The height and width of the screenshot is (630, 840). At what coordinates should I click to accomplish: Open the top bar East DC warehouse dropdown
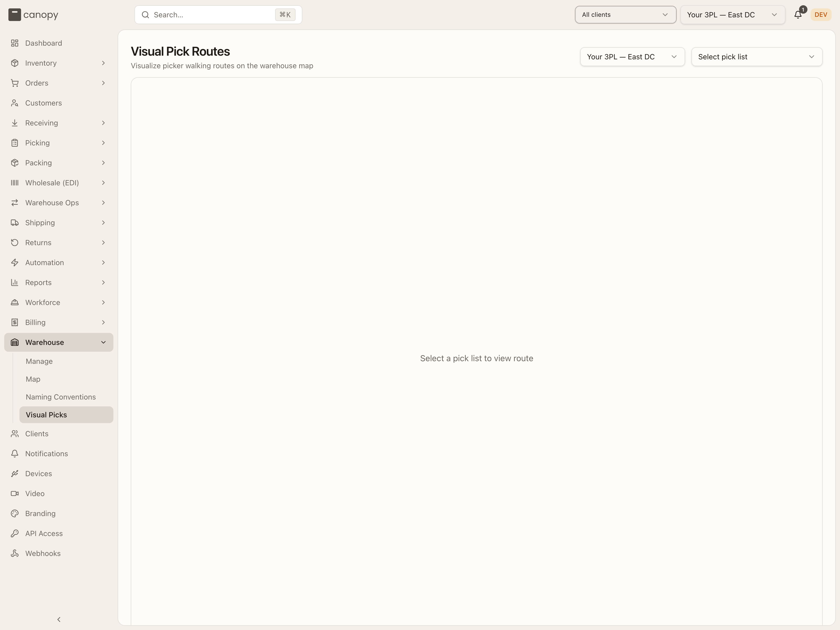(733, 15)
